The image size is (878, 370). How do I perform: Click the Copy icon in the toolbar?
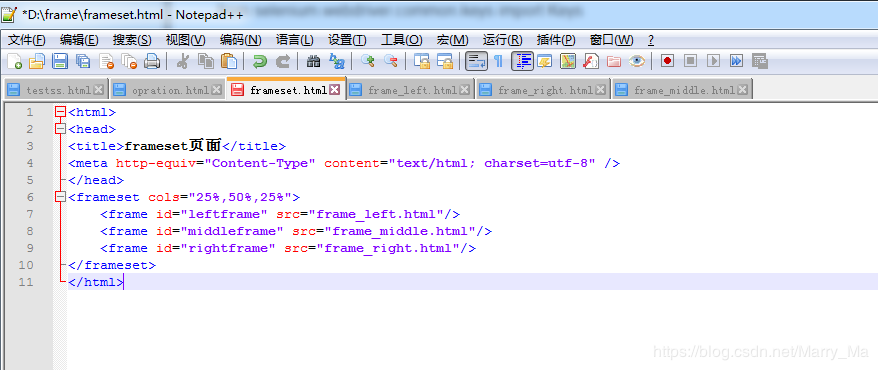click(x=206, y=61)
